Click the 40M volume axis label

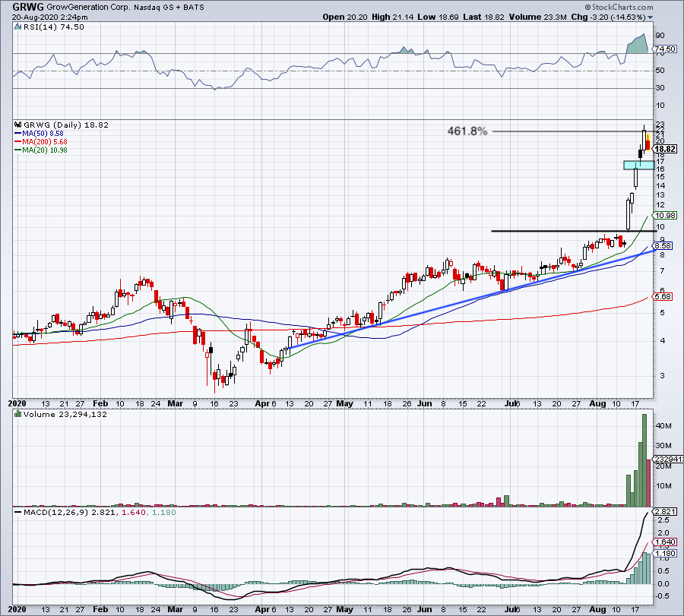(663, 426)
